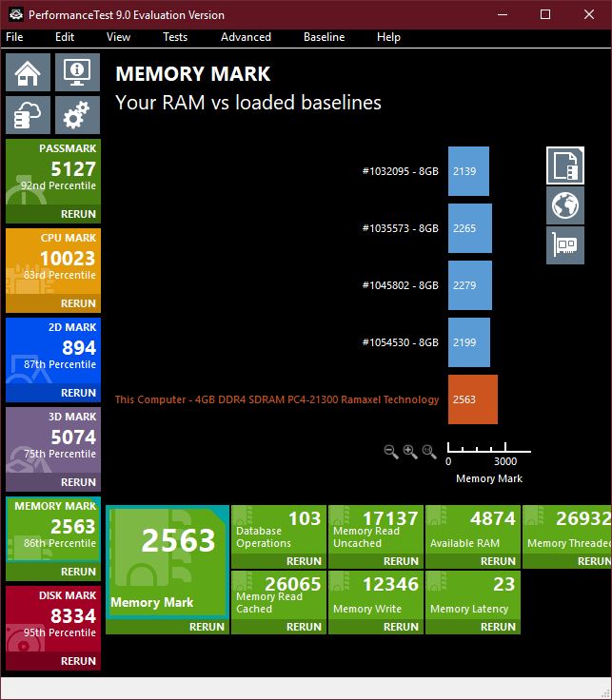Open the Tests menu
Viewport: 612px width, 700px height.
[175, 37]
